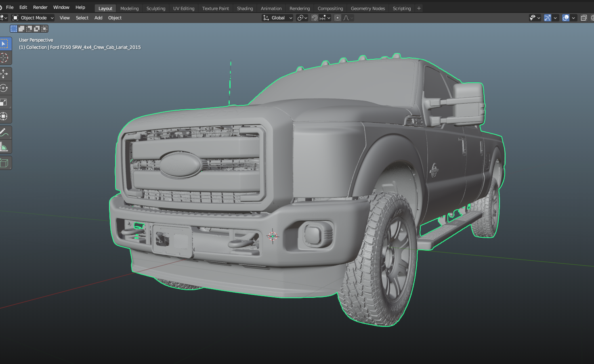This screenshot has width=594, height=364.
Task: Open the editor type menu
Action: [4, 18]
